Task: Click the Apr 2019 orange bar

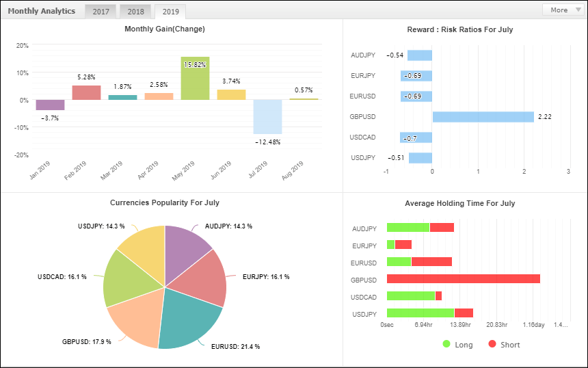Action: [x=159, y=96]
